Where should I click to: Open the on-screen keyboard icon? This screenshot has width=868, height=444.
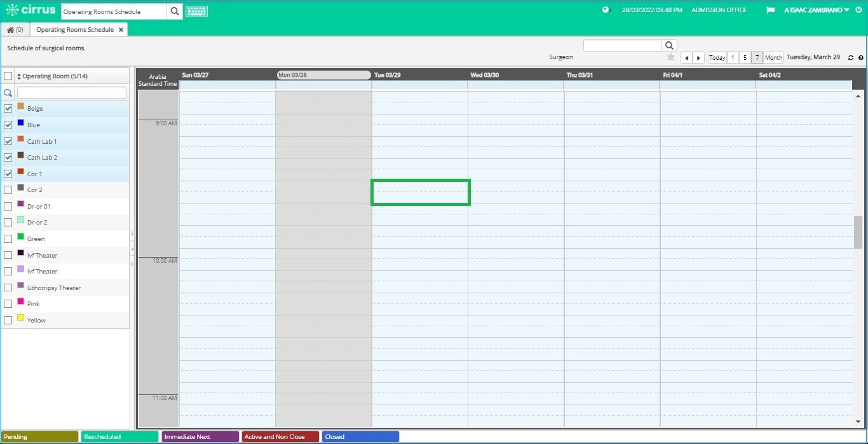click(x=196, y=11)
